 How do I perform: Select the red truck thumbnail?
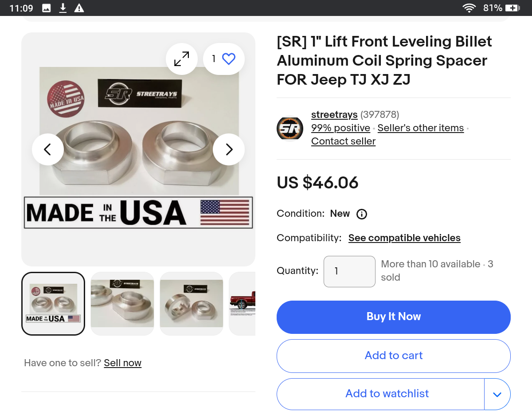[x=243, y=304]
